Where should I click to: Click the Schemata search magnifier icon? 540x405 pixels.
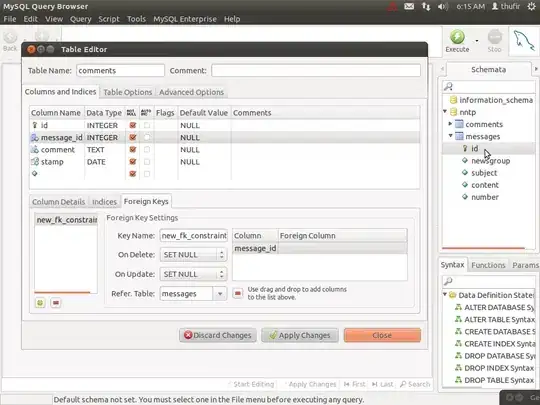click(448, 86)
